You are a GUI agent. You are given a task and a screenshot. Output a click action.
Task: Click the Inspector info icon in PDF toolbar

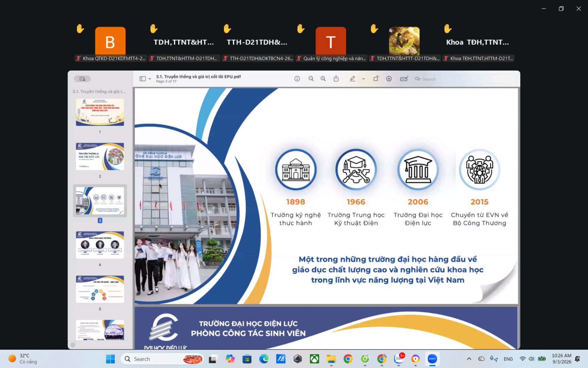pos(297,79)
